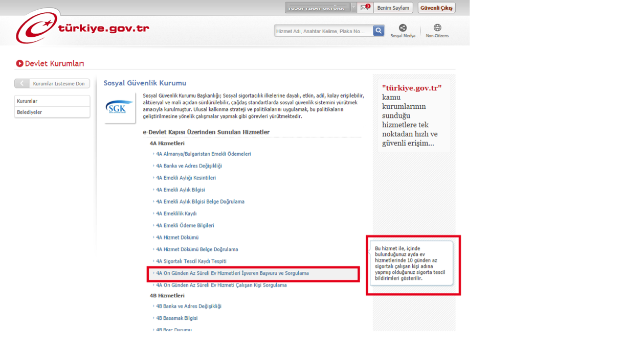Click the SGK institution logo
644x353 pixels.
tap(119, 108)
